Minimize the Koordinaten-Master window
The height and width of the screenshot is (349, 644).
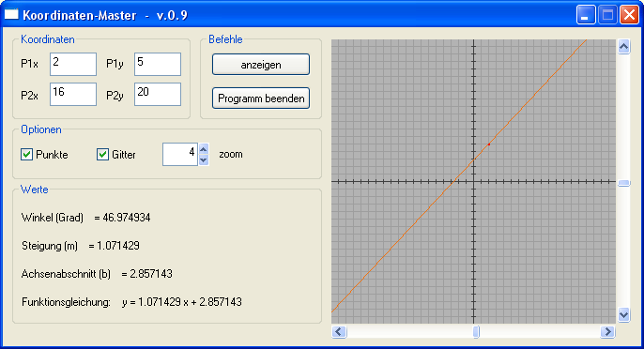(586, 15)
